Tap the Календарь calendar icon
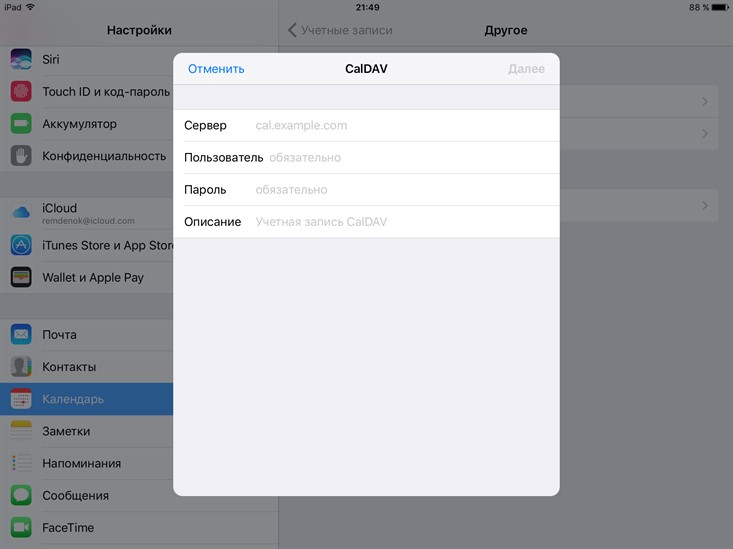 point(21,399)
